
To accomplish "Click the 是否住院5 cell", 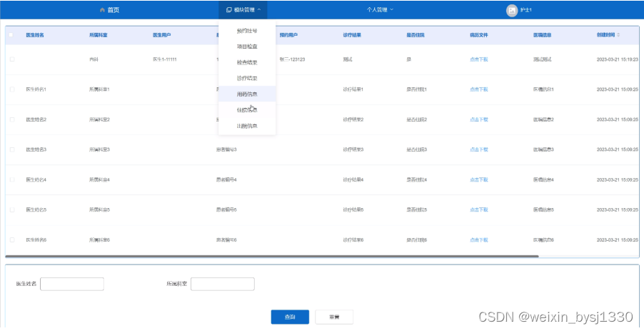I will [417, 209].
